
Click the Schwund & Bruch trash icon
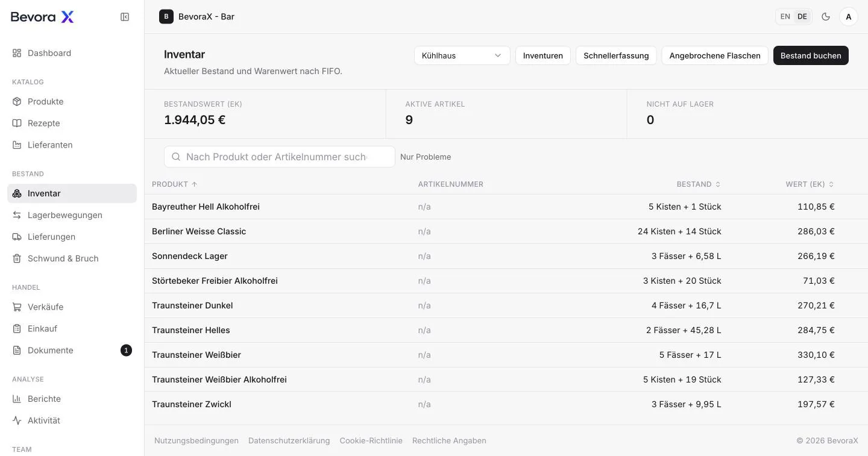(17, 258)
